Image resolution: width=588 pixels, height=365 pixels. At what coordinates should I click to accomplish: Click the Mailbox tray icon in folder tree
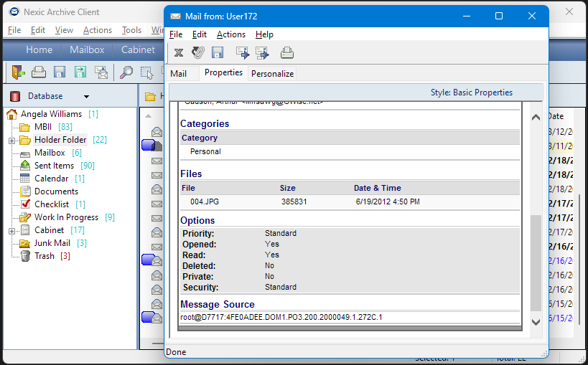point(25,153)
